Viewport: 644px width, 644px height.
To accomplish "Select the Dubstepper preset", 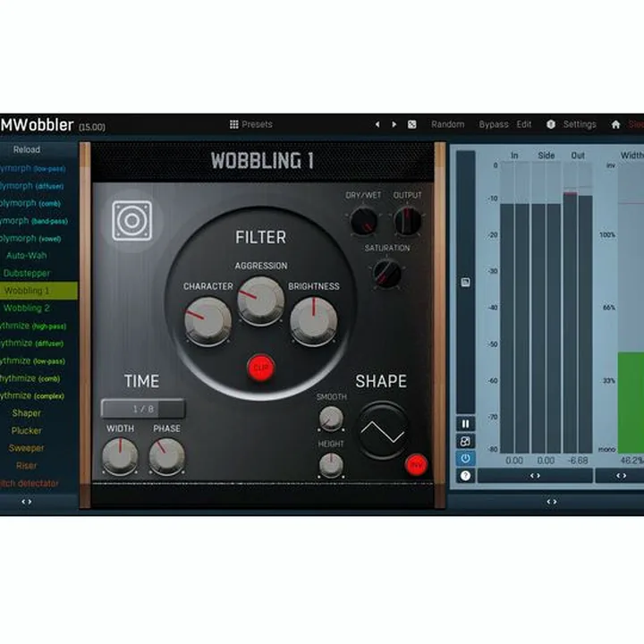I will (x=27, y=273).
